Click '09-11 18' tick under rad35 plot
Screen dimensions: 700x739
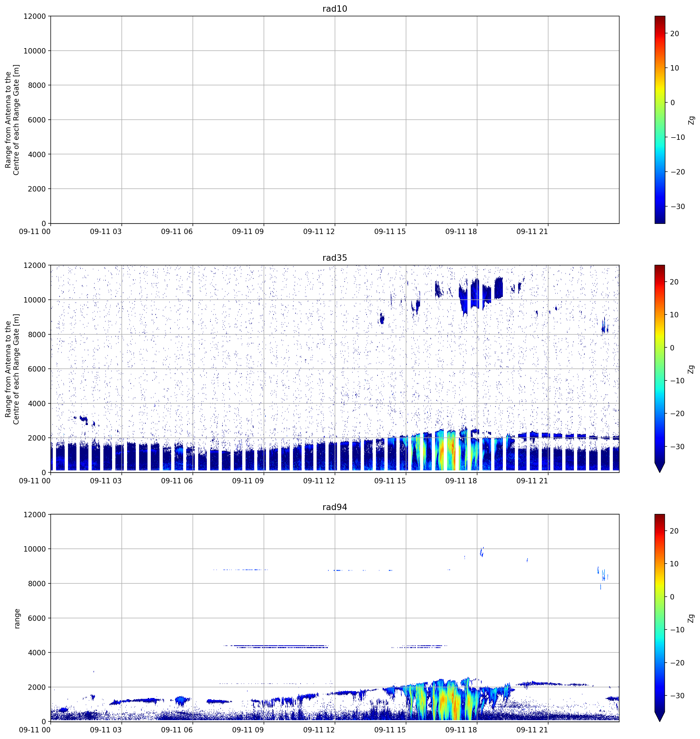point(461,481)
